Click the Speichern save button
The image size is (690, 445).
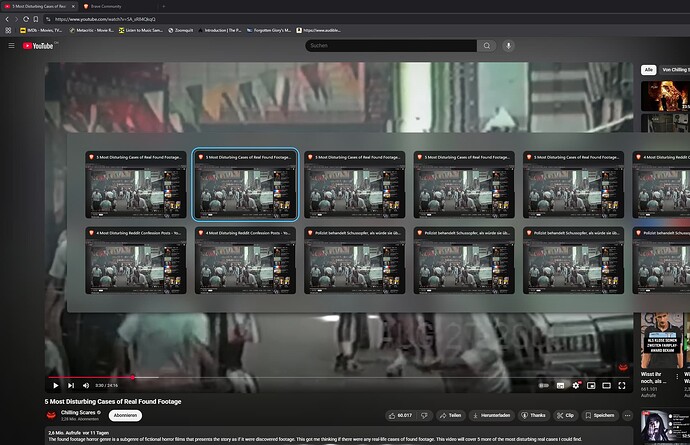600,416
